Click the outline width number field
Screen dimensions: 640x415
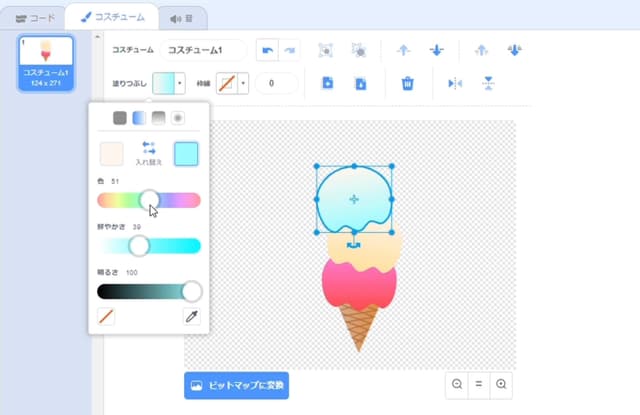[276, 83]
